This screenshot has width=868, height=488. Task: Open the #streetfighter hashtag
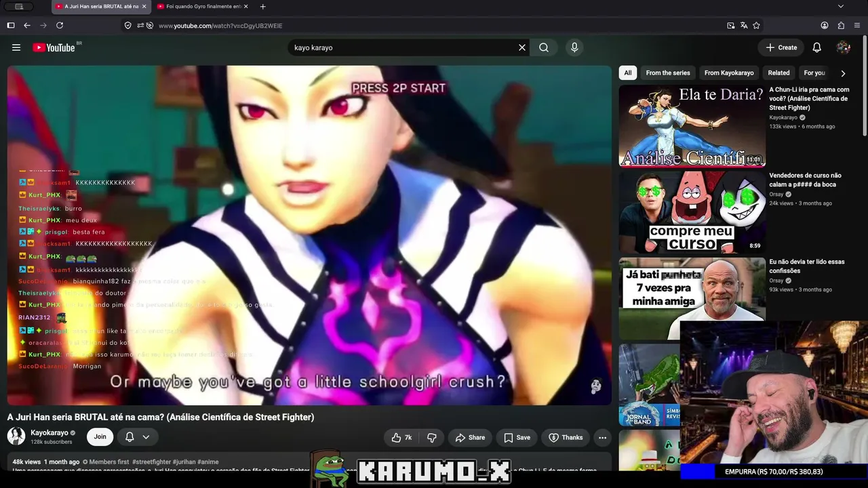[x=151, y=462]
